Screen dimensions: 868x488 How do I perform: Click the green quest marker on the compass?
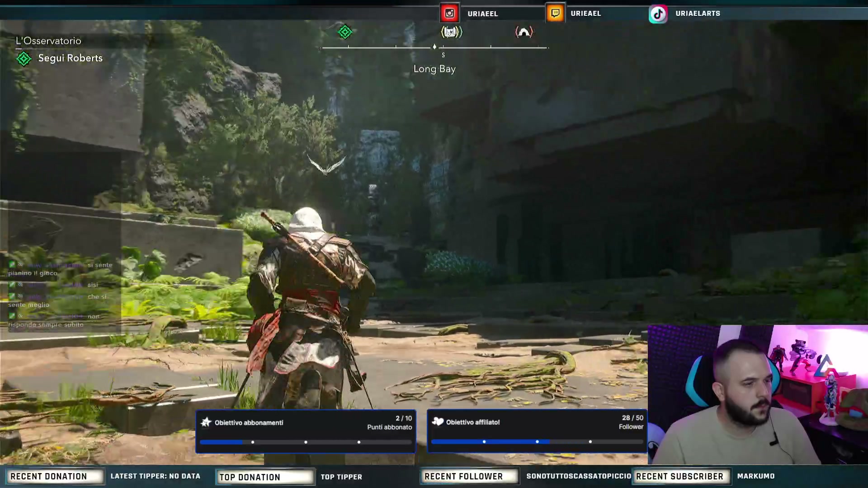(x=345, y=32)
